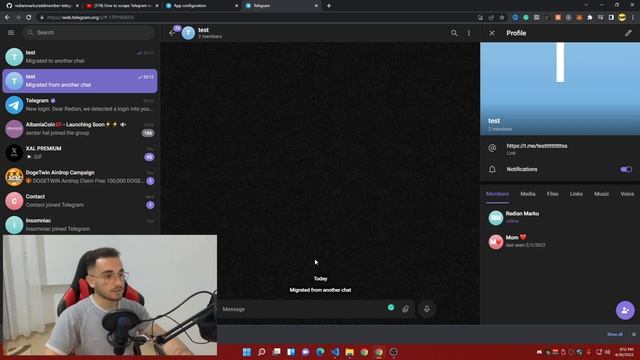The height and width of the screenshot is (360, 640).
Task: Close the downloads bar
Action: coord(633,334)
